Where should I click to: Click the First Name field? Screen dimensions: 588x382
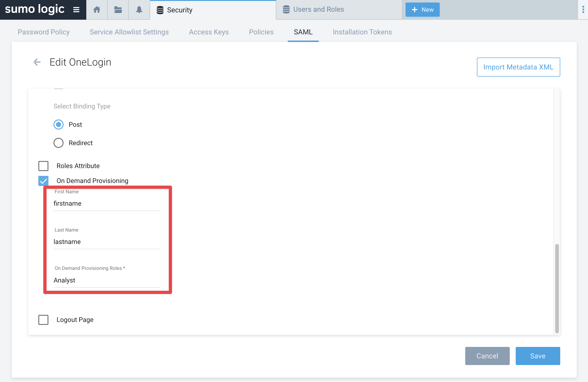(107, 204)
